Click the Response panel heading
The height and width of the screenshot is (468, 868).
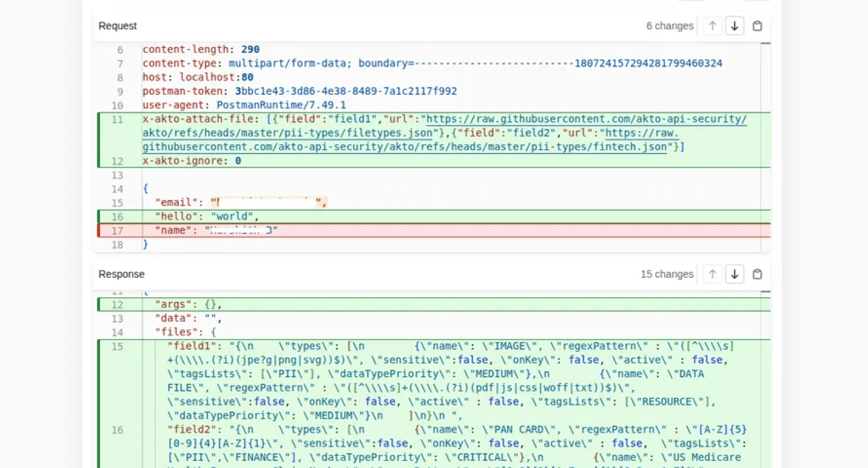tap(122, 274)
